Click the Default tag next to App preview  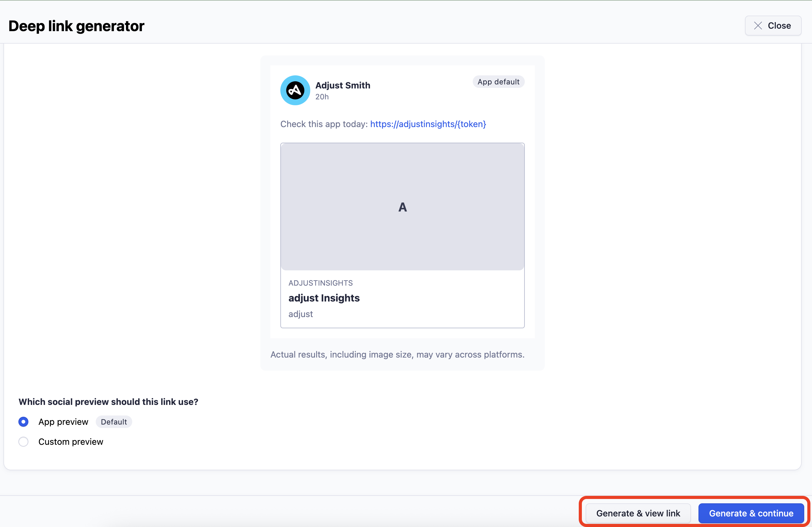pos(114,422)
